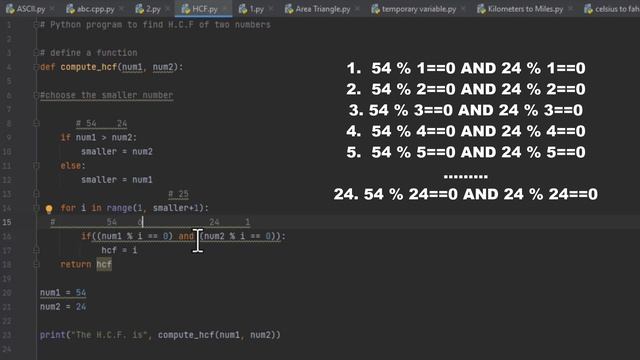Collapse the fold marker on line 3
The width and height of the screenshot is (640, 360).
[36, 53]
